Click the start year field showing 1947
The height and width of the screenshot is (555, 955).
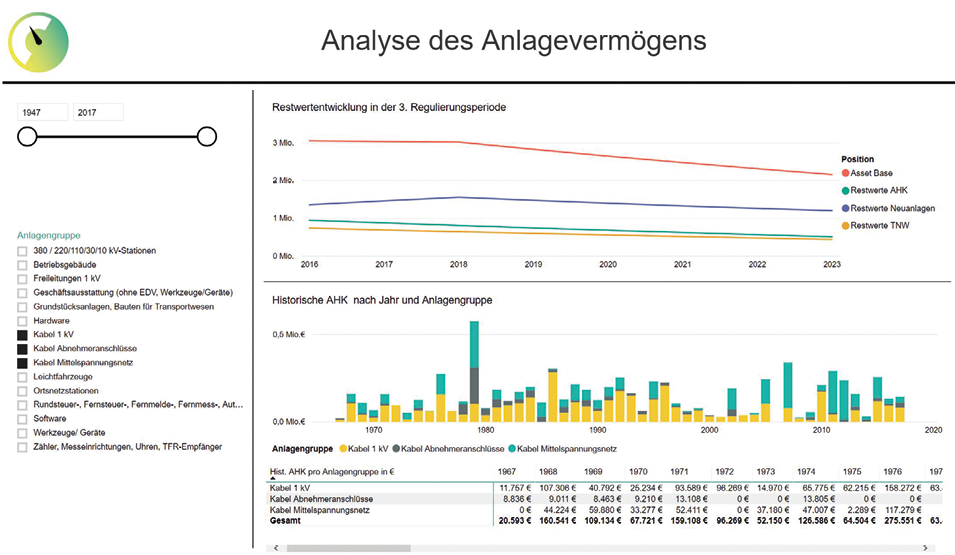(42, 113)
